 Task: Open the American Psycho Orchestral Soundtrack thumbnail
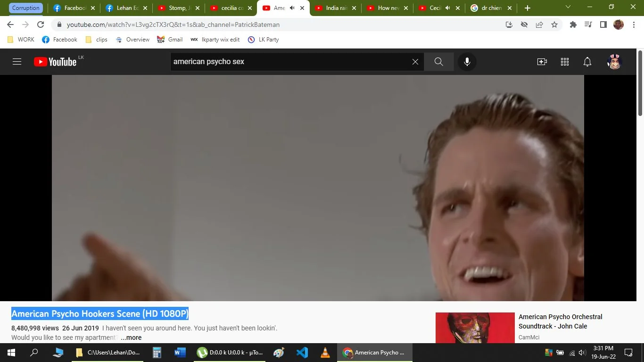click(475, 328)
